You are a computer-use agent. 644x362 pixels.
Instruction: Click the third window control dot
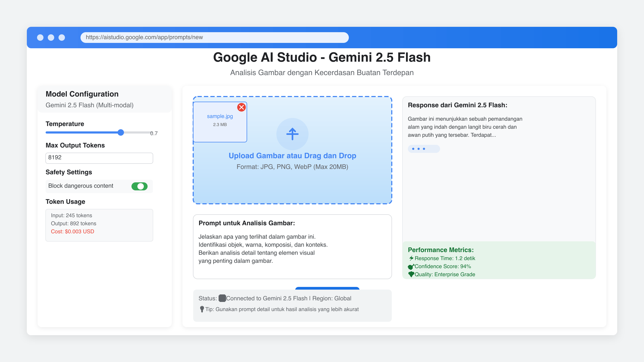62,38
